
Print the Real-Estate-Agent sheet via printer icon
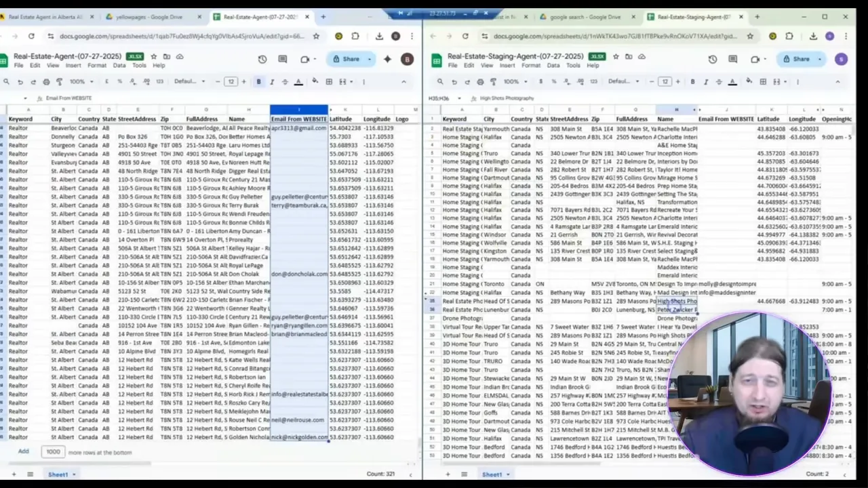[x=46, y=81]
